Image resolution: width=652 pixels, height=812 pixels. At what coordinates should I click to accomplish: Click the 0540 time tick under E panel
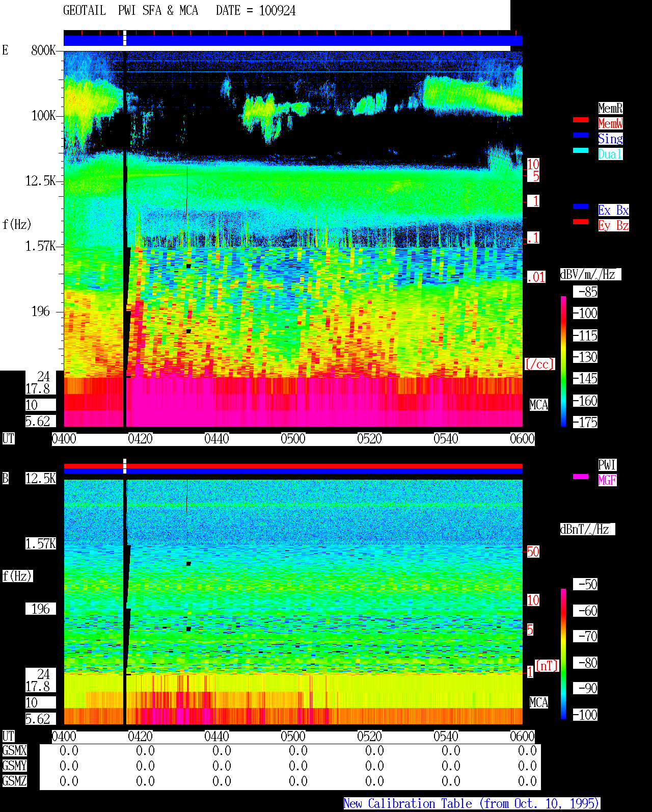tap(446, 438)
